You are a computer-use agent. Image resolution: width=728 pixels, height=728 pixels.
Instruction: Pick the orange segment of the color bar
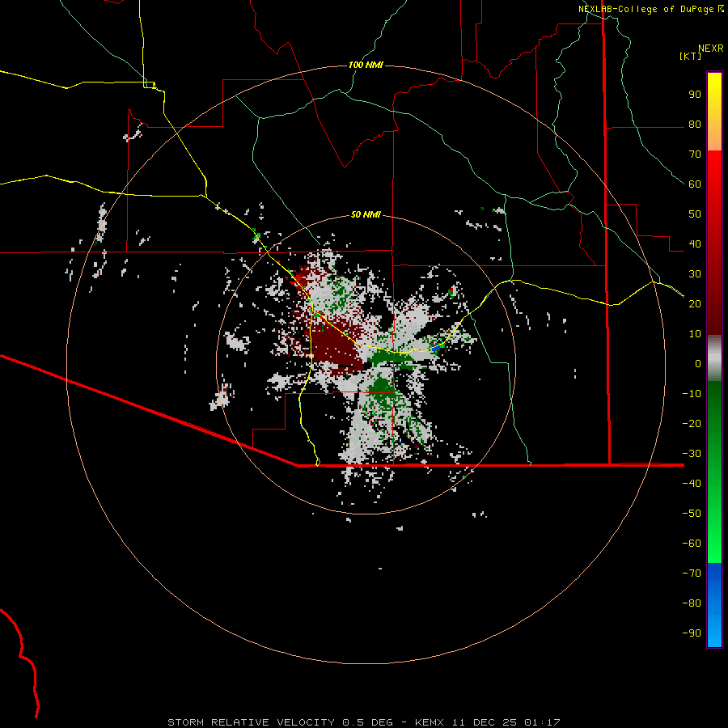(x=714, y=138)
